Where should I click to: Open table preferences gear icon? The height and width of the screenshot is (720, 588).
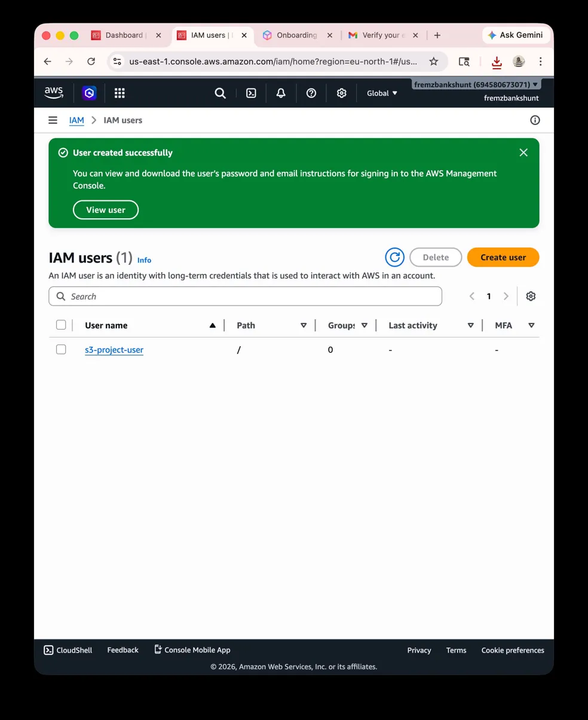[531, 296]
